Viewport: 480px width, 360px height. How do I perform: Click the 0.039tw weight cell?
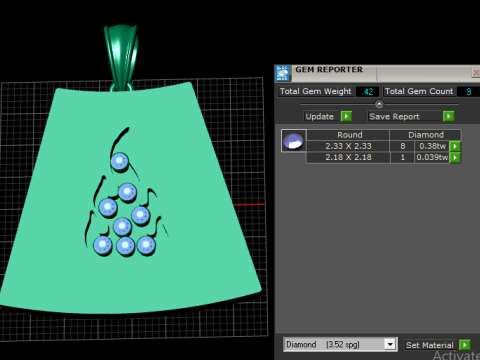pyautogui.click(x=432, y=157)
